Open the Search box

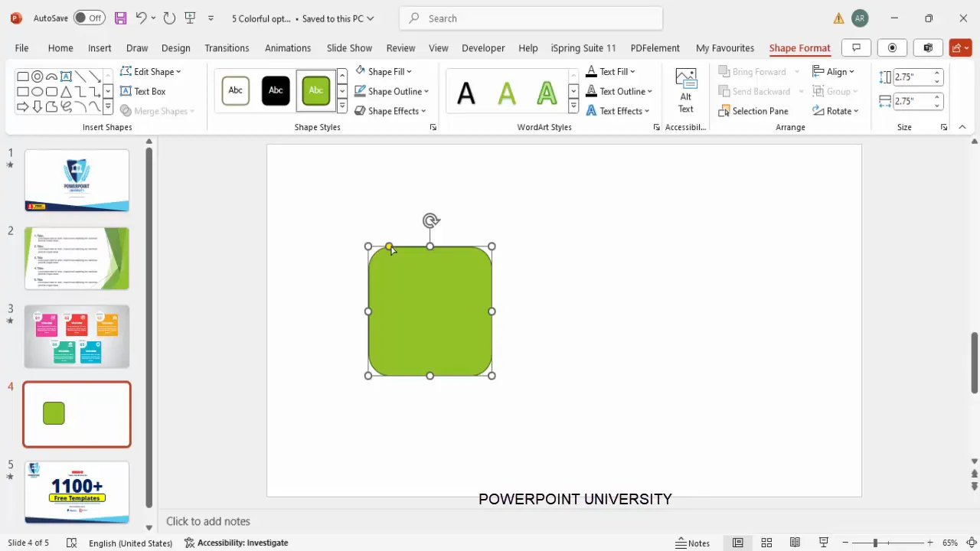pos(530,18)
